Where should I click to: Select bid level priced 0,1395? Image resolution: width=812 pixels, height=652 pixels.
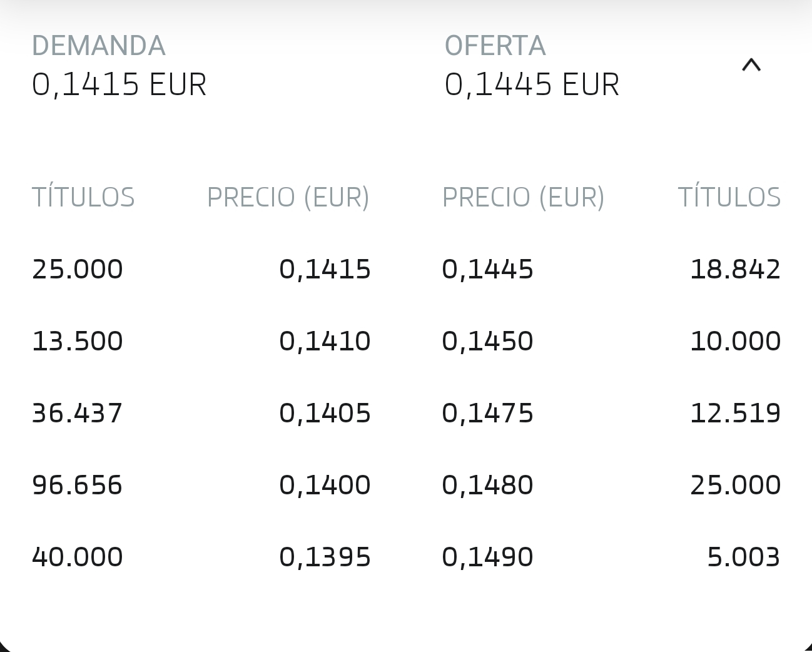pyautogui.click(x=325, y=556)
